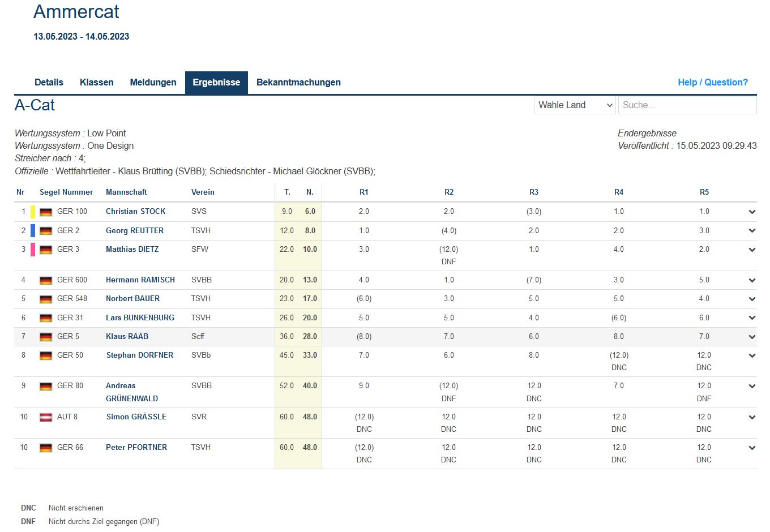Click the blue marker in Georg Reutter's row
The image size is (770, 532).
point(33,230)
